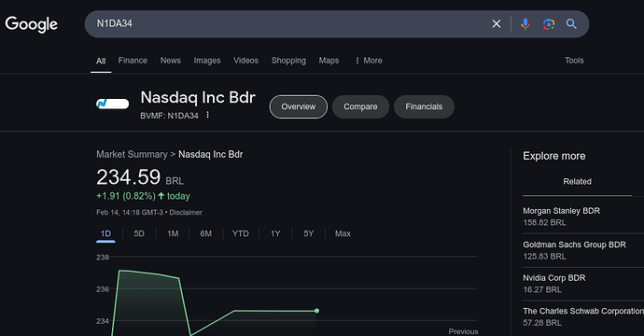Start voice search with microphone icon
Image resolution: width=644 pixels, height=336 pixels.
pos(525,24)
